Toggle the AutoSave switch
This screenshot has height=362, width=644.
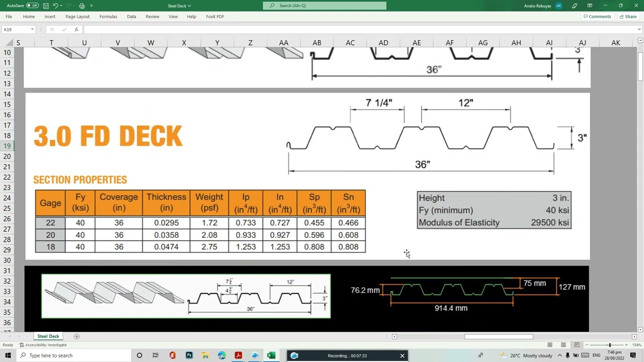tap(32, 6)
